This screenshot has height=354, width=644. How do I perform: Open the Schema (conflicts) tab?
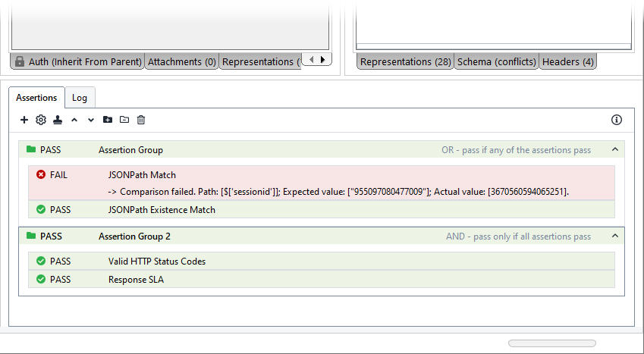click(497, 61)
